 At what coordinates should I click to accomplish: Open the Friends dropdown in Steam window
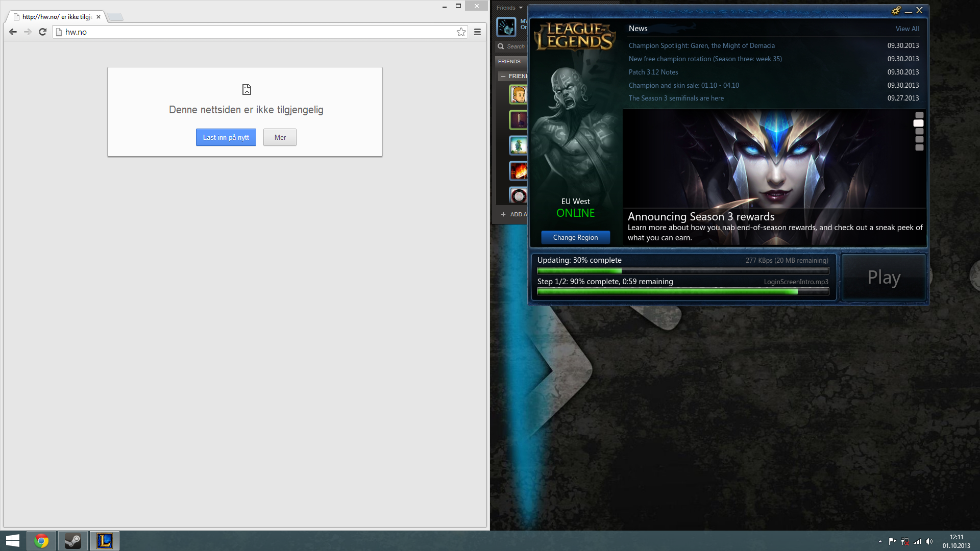point(509,8)
